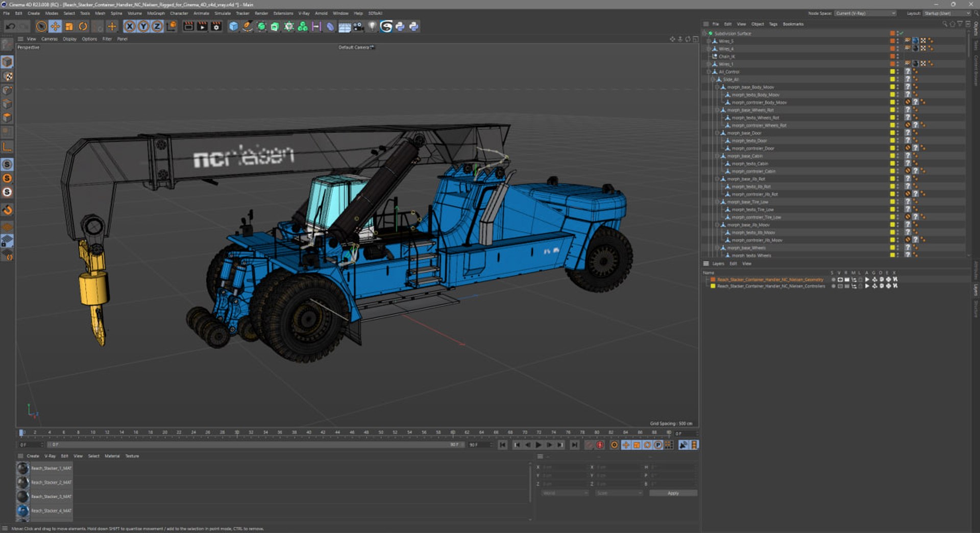This screenshot has width=980, height=533.
Task: Click the Apply button in coordinates panel
Action: 673,493
